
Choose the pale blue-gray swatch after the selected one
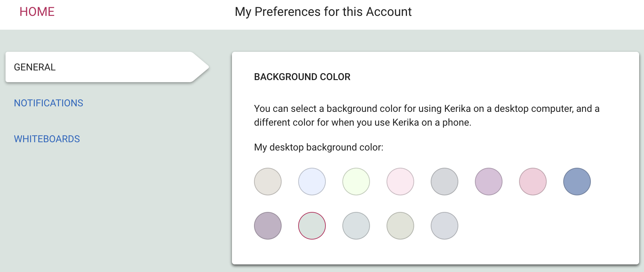click(x=356, y=226)
